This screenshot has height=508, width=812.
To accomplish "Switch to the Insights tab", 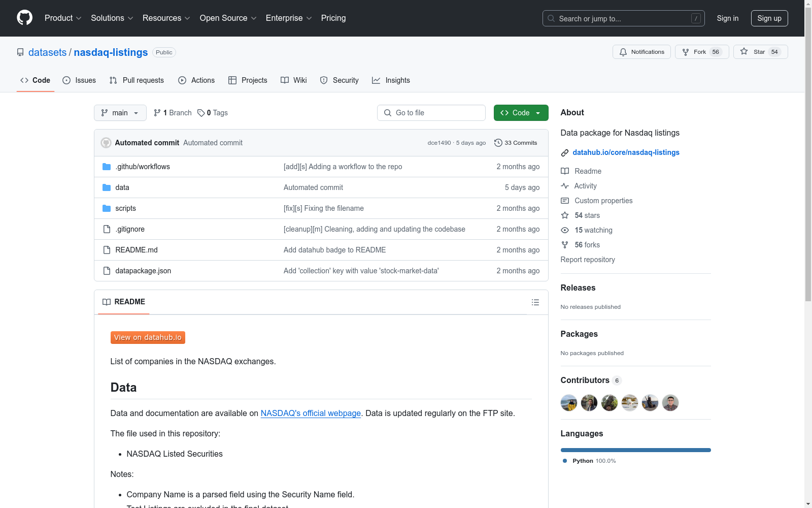I will click(391, 80).
